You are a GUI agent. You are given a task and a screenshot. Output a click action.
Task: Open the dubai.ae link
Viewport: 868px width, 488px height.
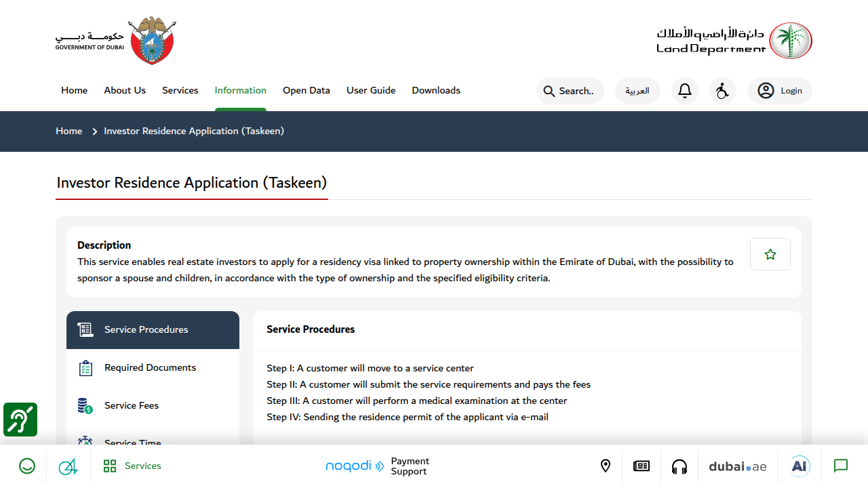(x=738, y=466)
